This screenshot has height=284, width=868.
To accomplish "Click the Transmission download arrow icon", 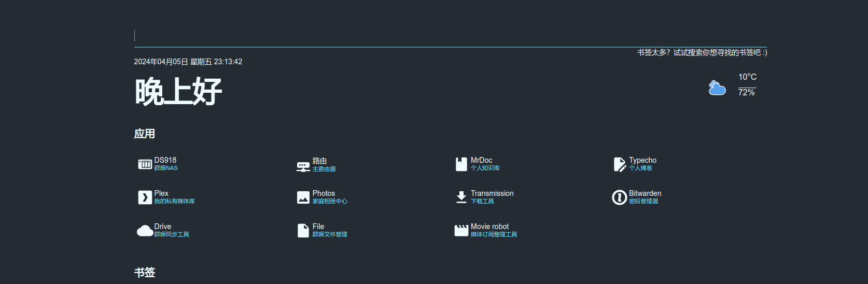I will 461,197.
